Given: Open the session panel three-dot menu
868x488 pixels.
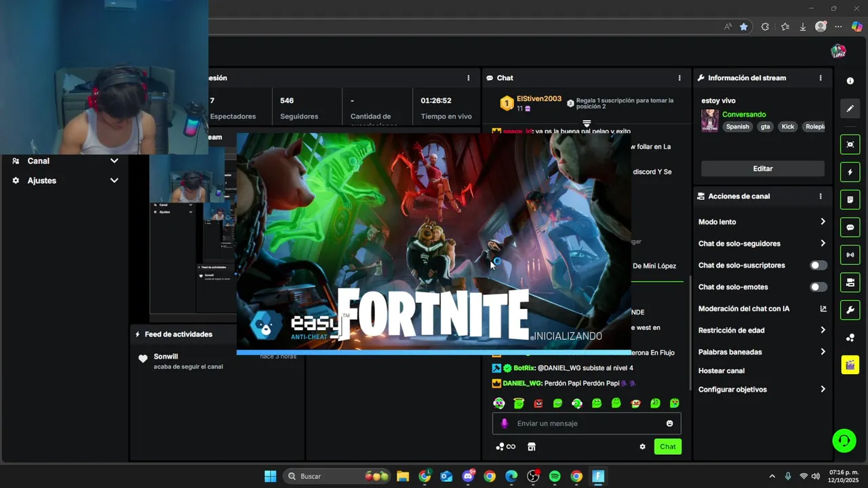Looking at the screenshot, I should pos(468,78).
